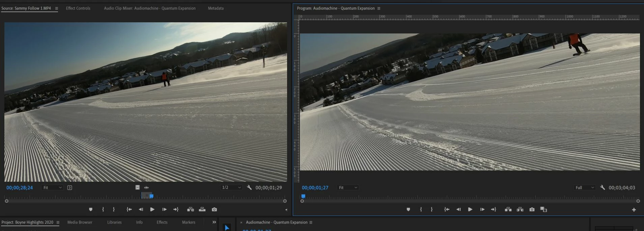Mark Out point in Program monitor
The height and width of the screenshot is (231, 644).
tap(432, 209)
